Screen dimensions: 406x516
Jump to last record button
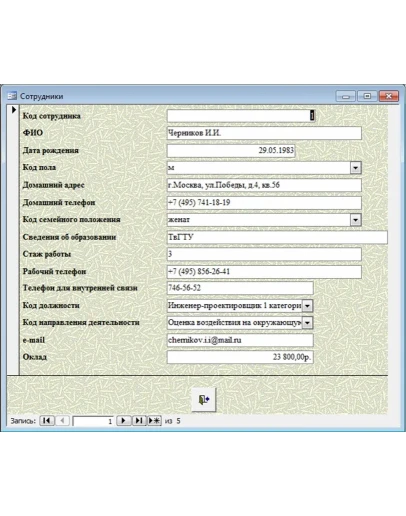pos(139,420)
